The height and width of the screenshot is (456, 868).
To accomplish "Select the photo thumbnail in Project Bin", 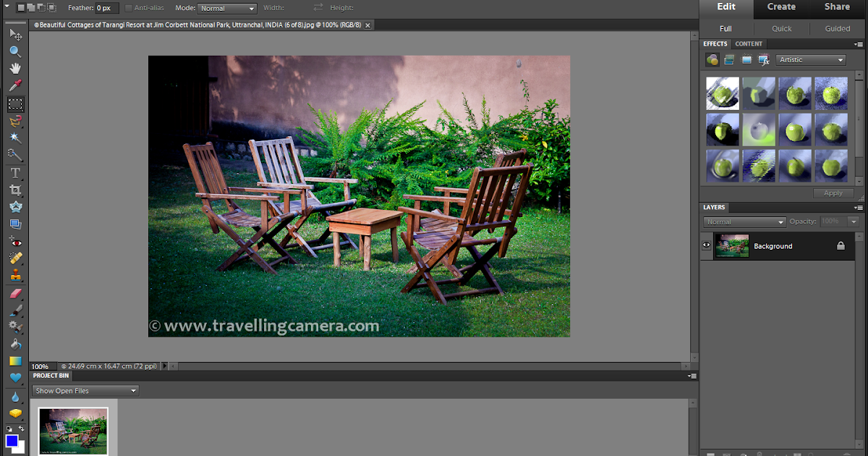I will click(73, 431).
